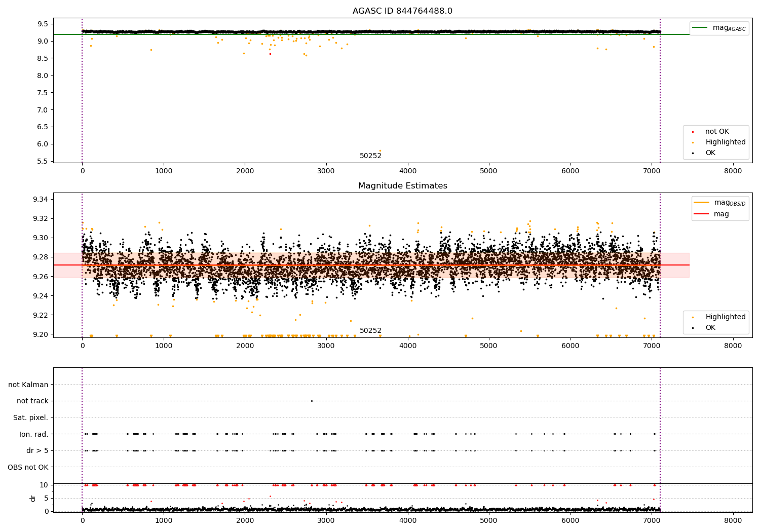Image resolution: width=760 pixels, height=532 pixels.
Task: Click the '10' y-axis tick in the dr plot
Action: pos(44,485)
